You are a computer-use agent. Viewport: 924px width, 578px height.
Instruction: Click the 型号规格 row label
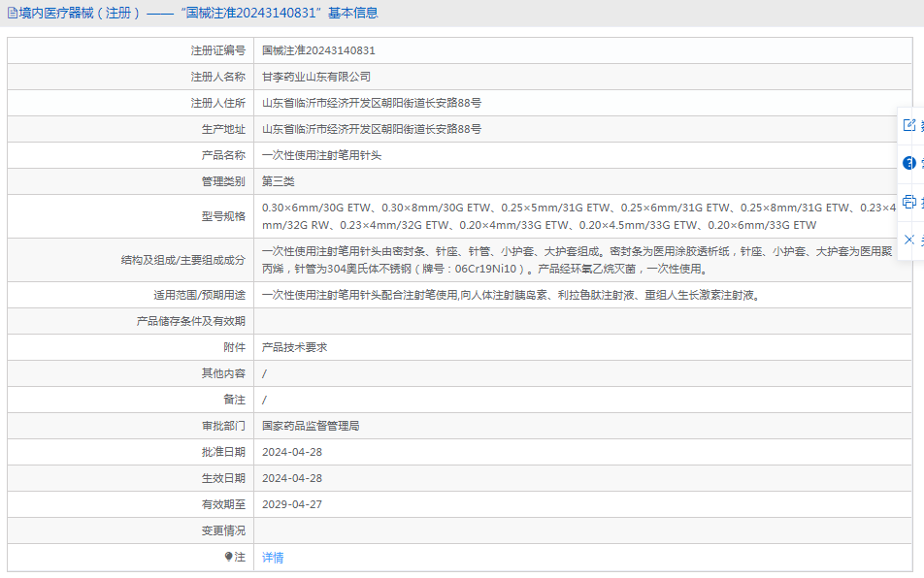[x=223, y=216]
